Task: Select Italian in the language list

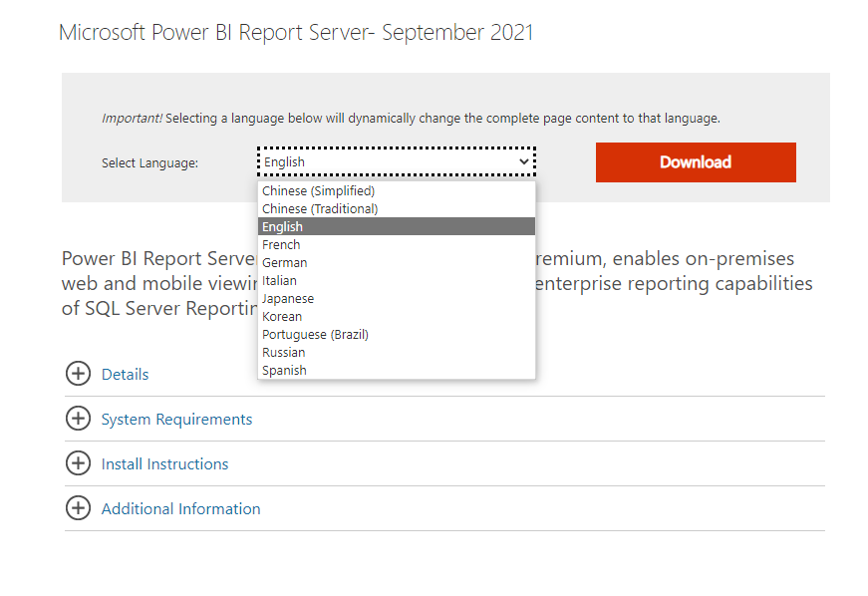Action: [x=397, y=281]
